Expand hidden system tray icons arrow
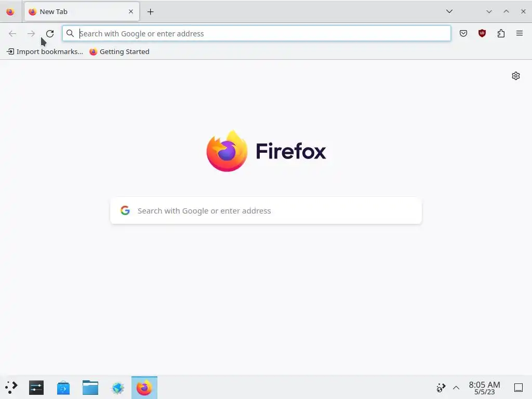 click(x=456, y=388)
